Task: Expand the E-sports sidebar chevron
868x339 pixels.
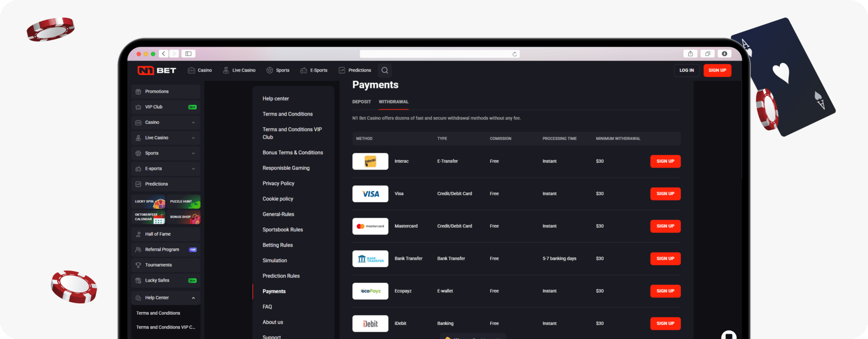Action: [193, 169]
